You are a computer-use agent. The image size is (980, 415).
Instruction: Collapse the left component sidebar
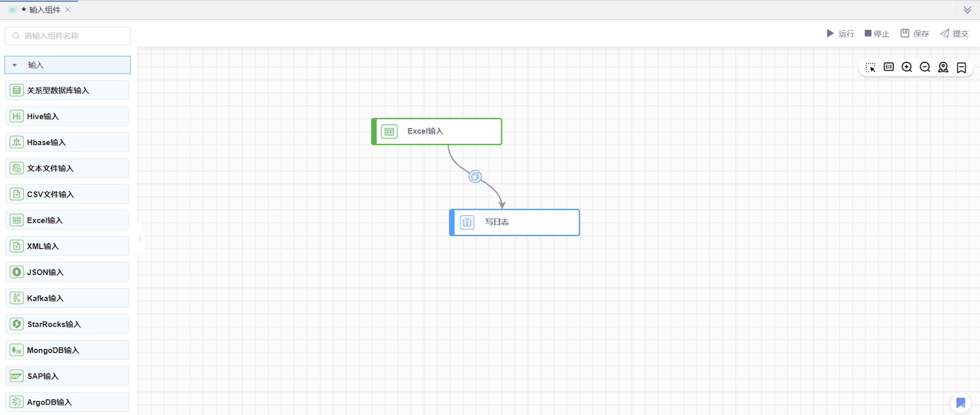click(x=140, y=238)
